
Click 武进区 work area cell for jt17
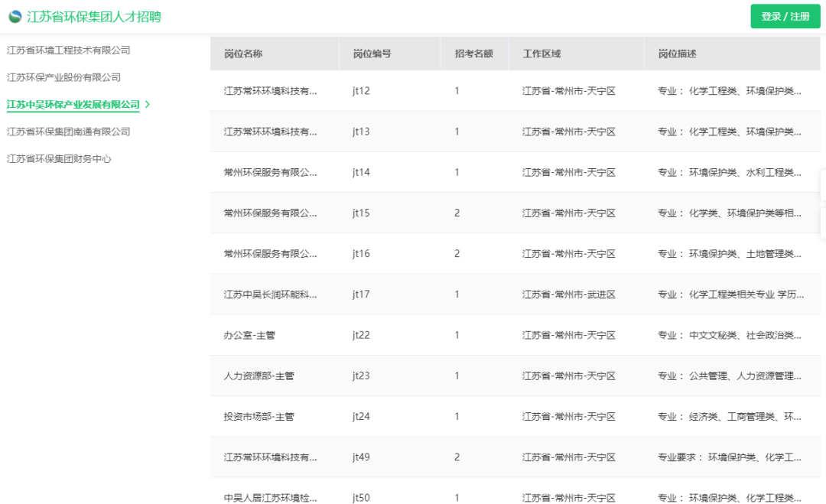coord(568,294)
